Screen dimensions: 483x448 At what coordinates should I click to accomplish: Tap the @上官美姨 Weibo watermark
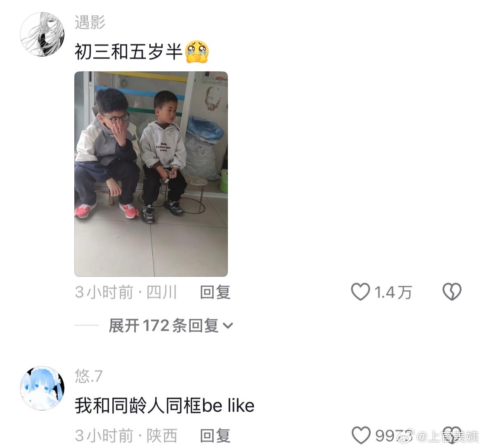(x=438, y=436)
